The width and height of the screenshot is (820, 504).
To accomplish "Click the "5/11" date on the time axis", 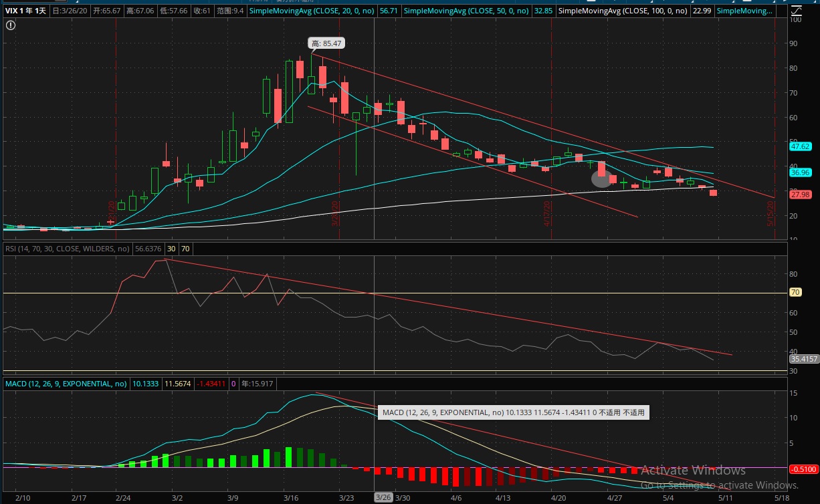I will click(x=725, y=498).
